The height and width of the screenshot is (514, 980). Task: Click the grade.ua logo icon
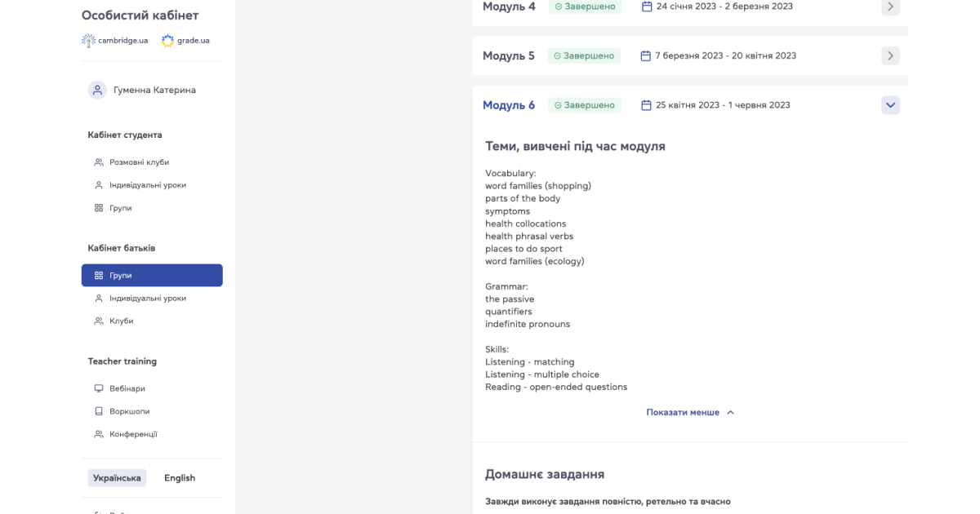pyautogui.click(x=167, y=40)
